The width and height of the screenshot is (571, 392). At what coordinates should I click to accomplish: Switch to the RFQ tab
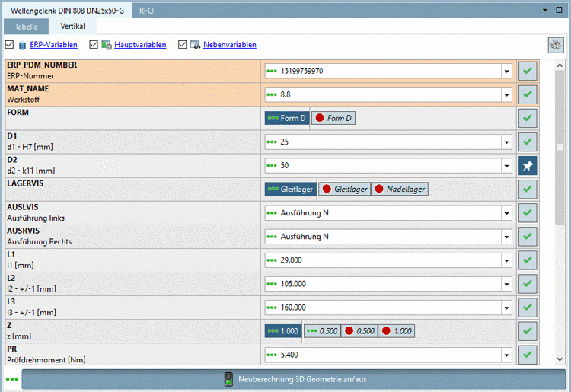tap(146, 11)
